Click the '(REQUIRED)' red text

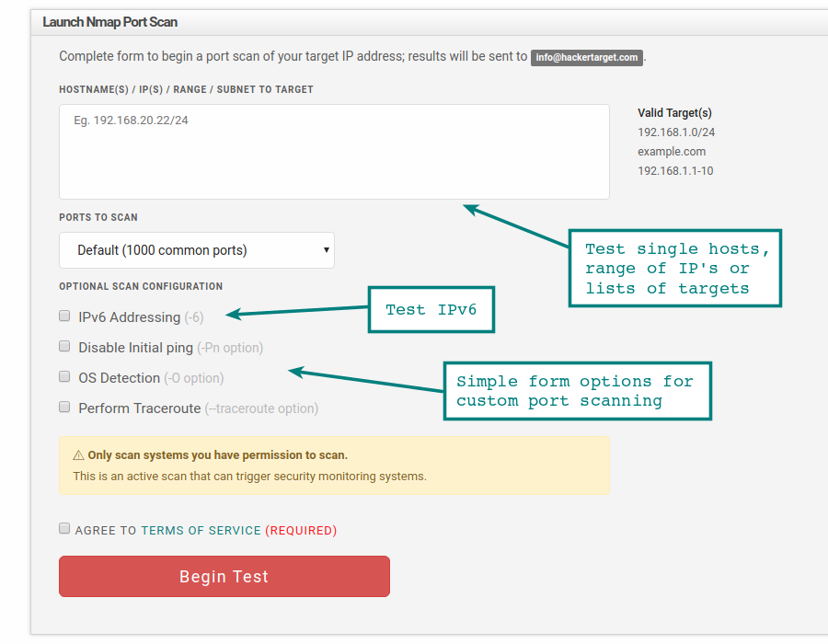click(x=301, y=531)
